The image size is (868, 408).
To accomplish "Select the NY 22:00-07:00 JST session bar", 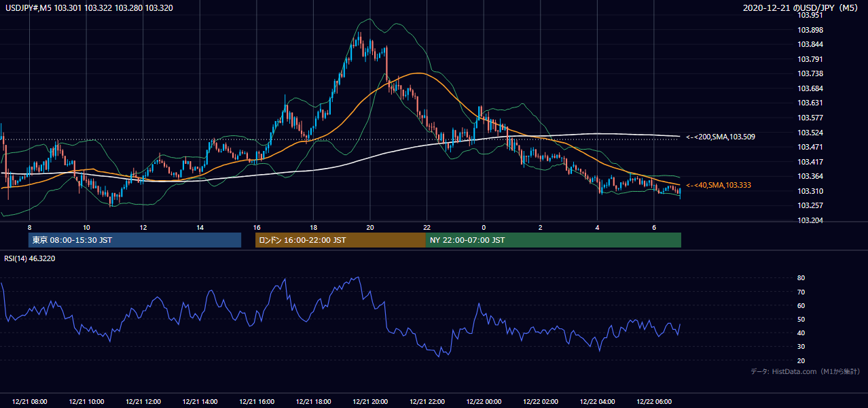I will tap(554, 240).
